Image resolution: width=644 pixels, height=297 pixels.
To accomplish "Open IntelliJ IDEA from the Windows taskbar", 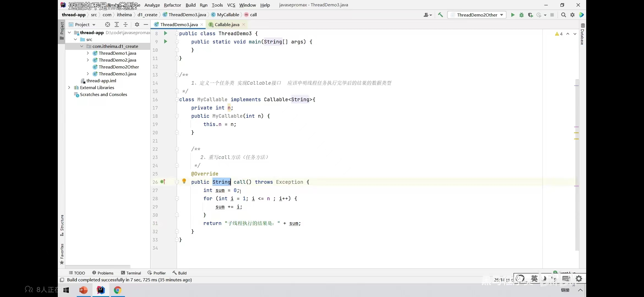I will coord(101,290).
